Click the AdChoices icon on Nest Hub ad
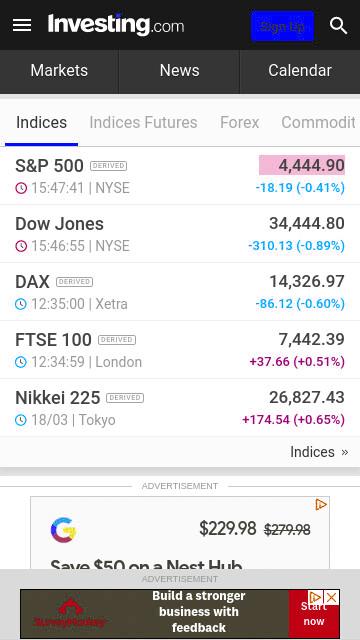The width and height of the screenshot is (360, 640). coord(321,504)
